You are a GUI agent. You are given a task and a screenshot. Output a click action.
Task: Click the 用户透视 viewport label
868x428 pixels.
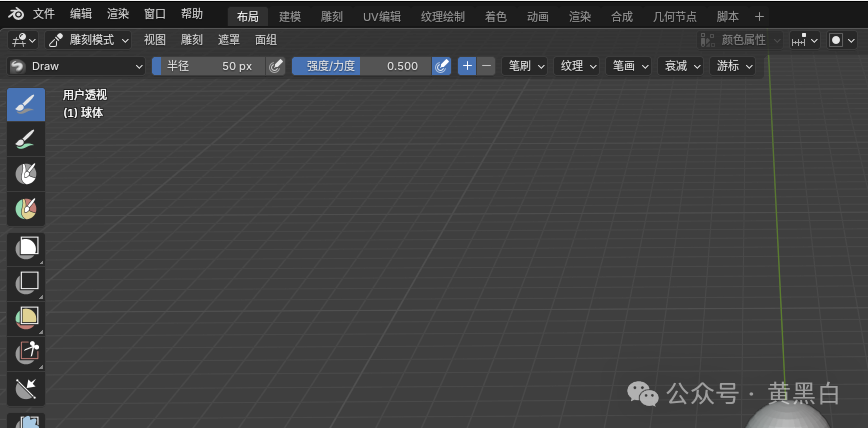coord(85,95)
